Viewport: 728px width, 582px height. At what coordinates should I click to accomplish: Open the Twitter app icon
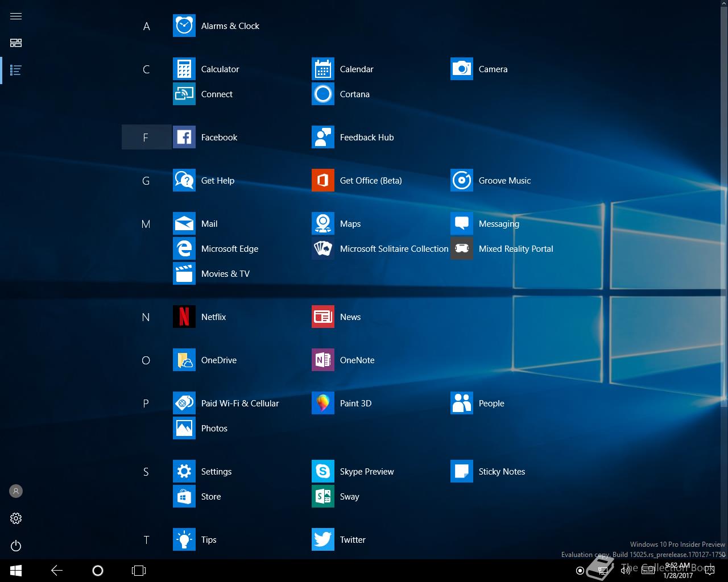click(323, 540)
